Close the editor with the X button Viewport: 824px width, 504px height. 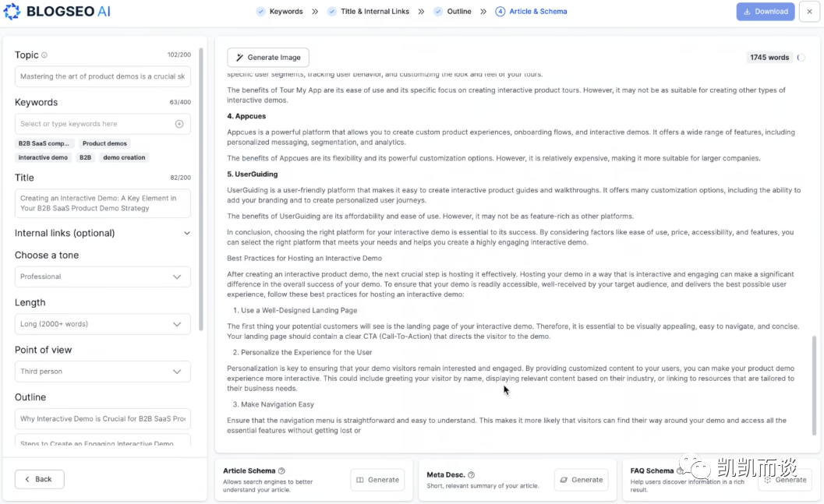click(x=809, y=12)
